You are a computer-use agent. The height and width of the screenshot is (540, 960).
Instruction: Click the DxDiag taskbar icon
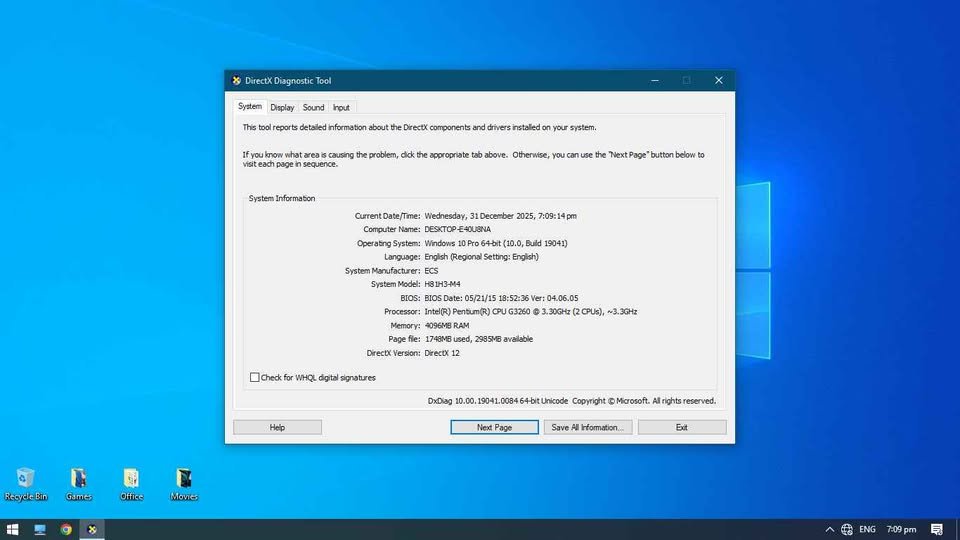(92, 530)
